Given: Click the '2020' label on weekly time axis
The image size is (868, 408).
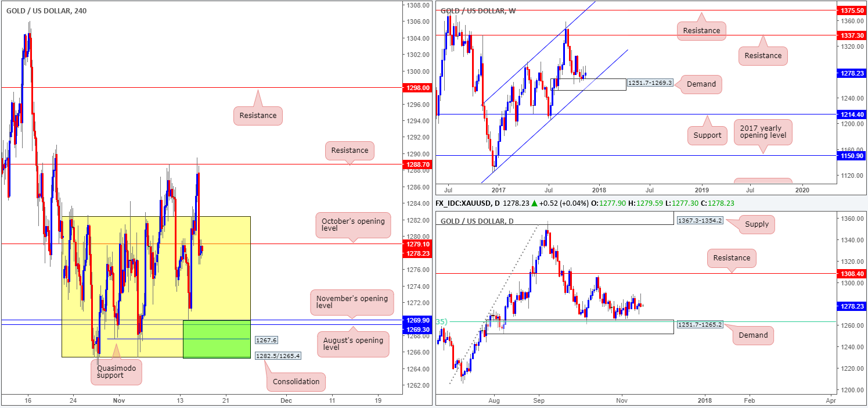Looking at the screenshot, I should [802, 189].
